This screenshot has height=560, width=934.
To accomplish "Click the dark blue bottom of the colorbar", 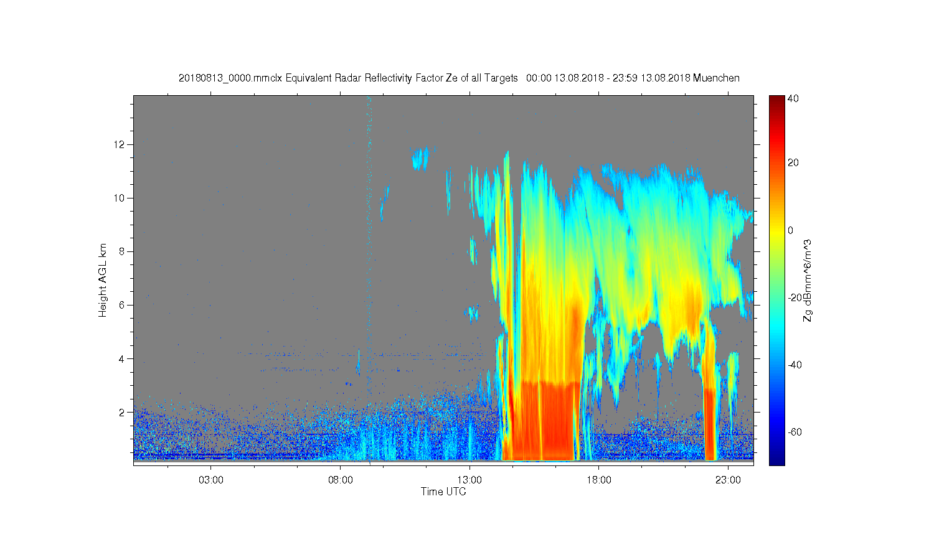I will [x=776, y=460].
